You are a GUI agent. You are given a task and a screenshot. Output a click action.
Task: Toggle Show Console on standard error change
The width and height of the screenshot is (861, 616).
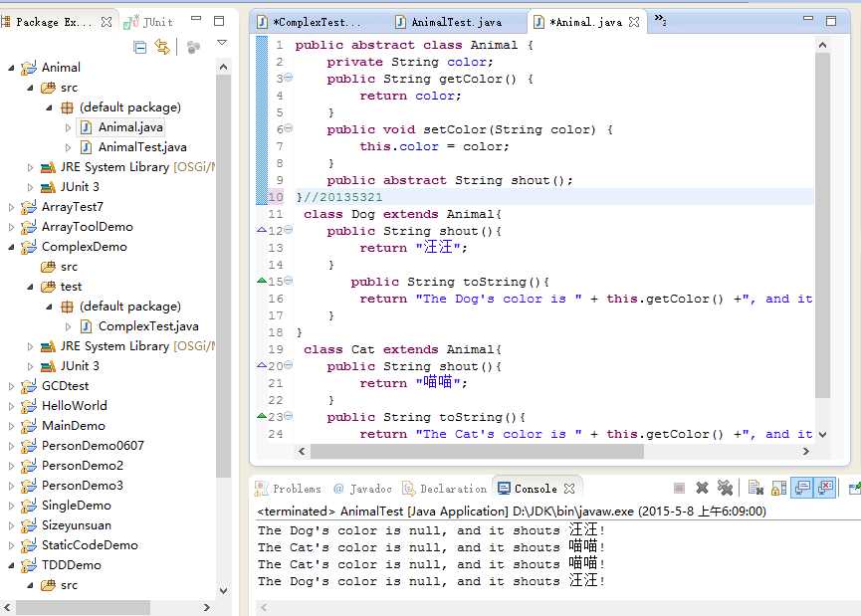825,488
